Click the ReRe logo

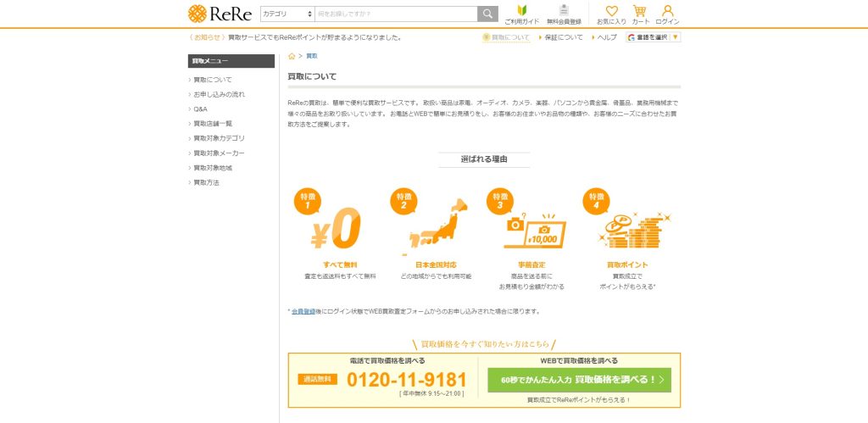[x=220, y=14]
